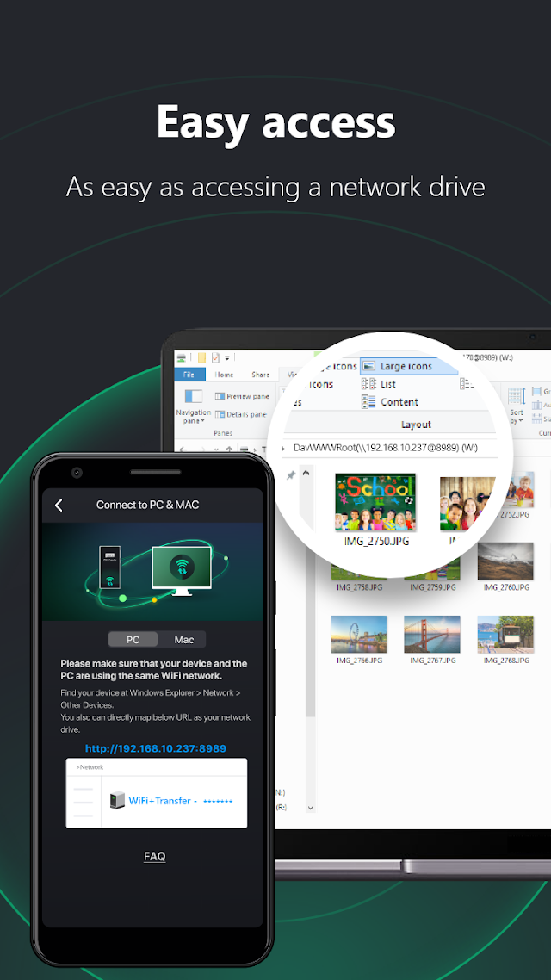Screen dimensions: 551x980
Task: Select the List layout option
Action: 379,384
